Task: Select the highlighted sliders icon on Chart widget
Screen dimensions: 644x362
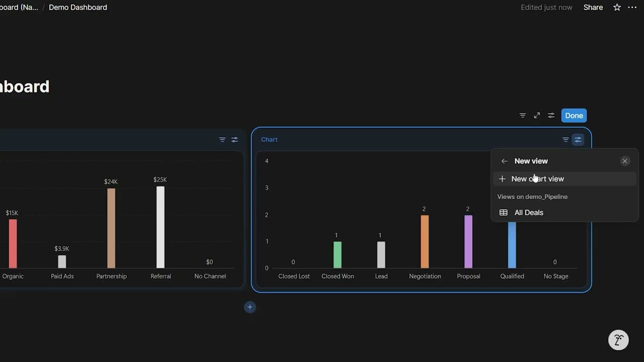Action: (x=578, y=139)
